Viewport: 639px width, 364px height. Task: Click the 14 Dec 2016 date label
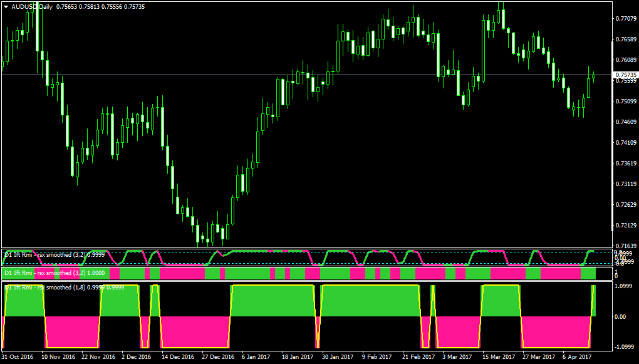(179, 356)
